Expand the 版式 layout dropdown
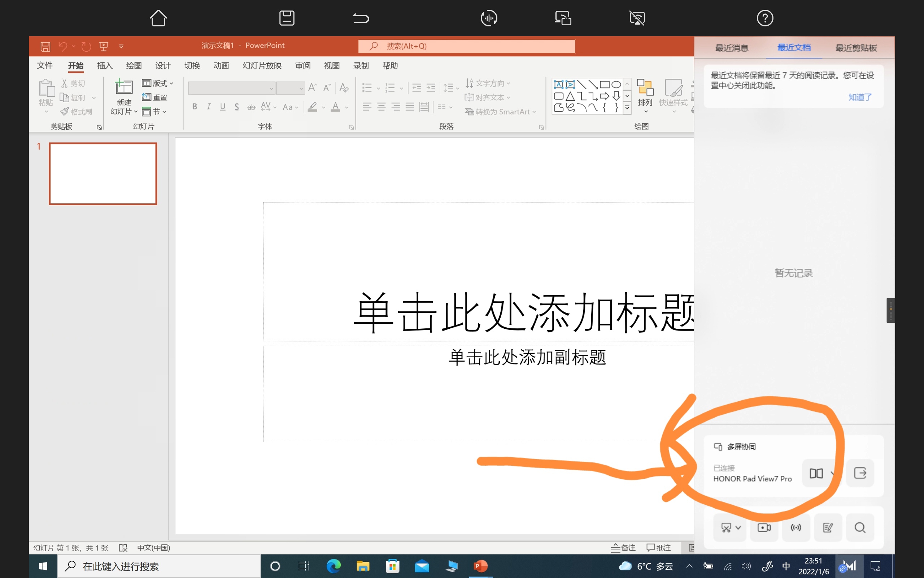The height and width of the screenshot is (578, 924). (158, 83)
